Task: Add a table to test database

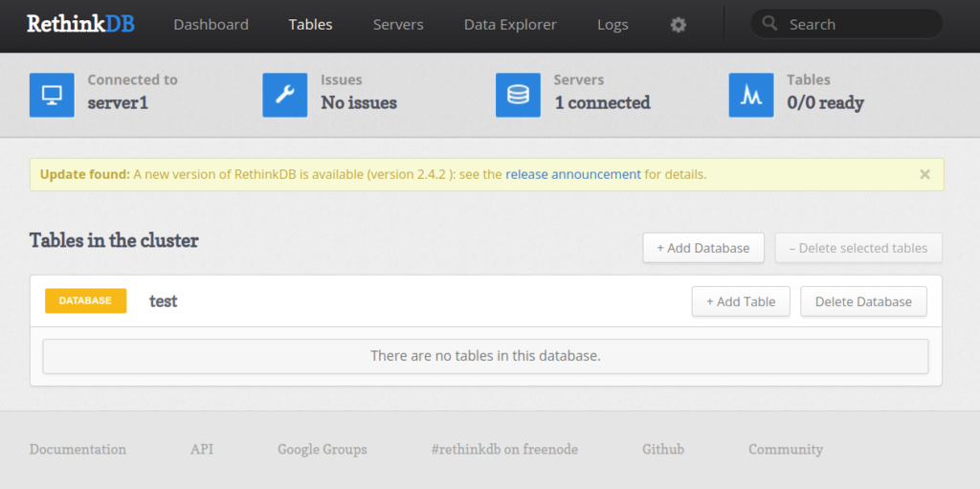Action: (741, 301)
